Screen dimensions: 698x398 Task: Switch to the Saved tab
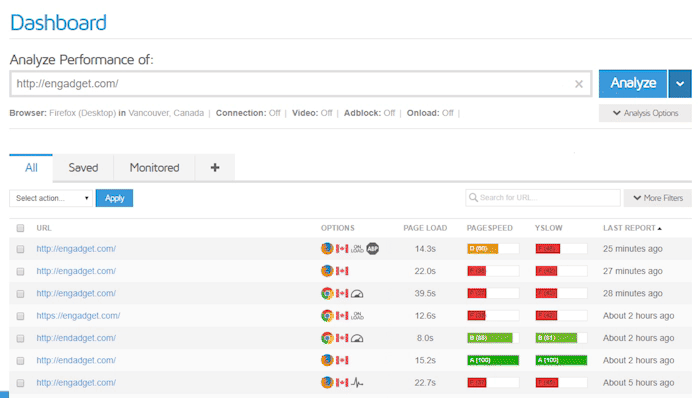click(83, 168)
